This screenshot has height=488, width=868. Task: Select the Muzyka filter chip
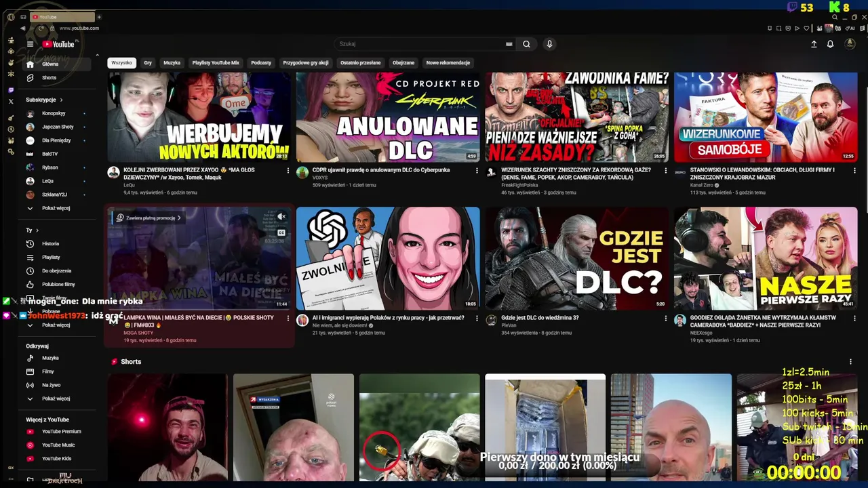pyautogui.click(x=172, y=63)
